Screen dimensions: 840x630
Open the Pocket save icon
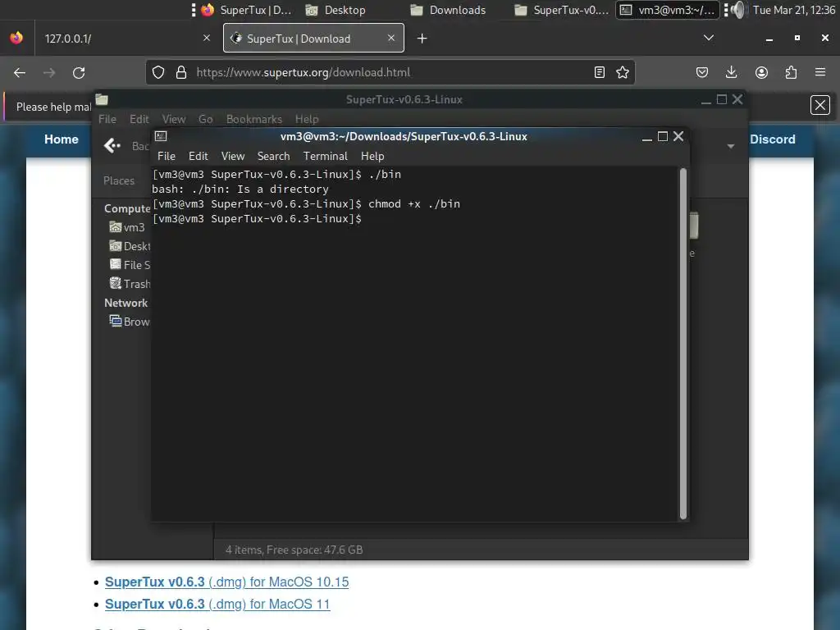click(x=702, y=72)
